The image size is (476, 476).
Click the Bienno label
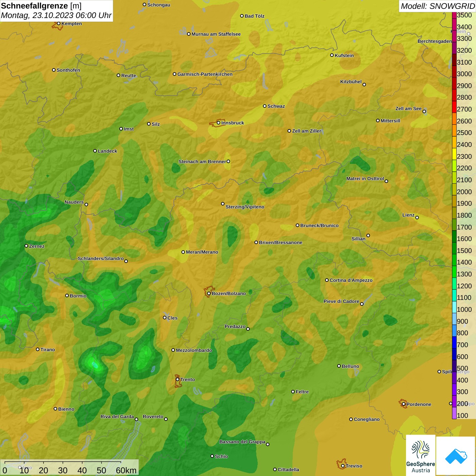(x=66, y=409)
